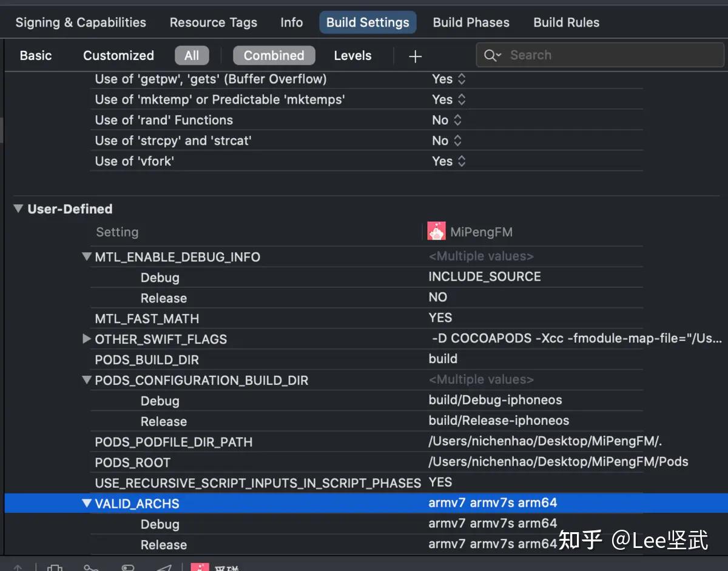Select the Levels view option
Image resolution: width=728 pixels, height=571 pixels.
(x=352, y=55)
